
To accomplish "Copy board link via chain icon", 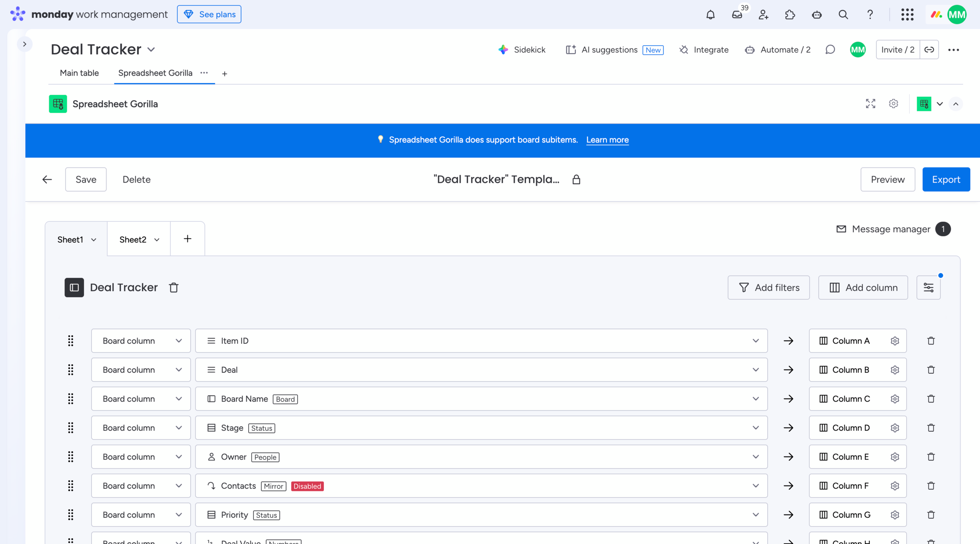I will point(929,49).
